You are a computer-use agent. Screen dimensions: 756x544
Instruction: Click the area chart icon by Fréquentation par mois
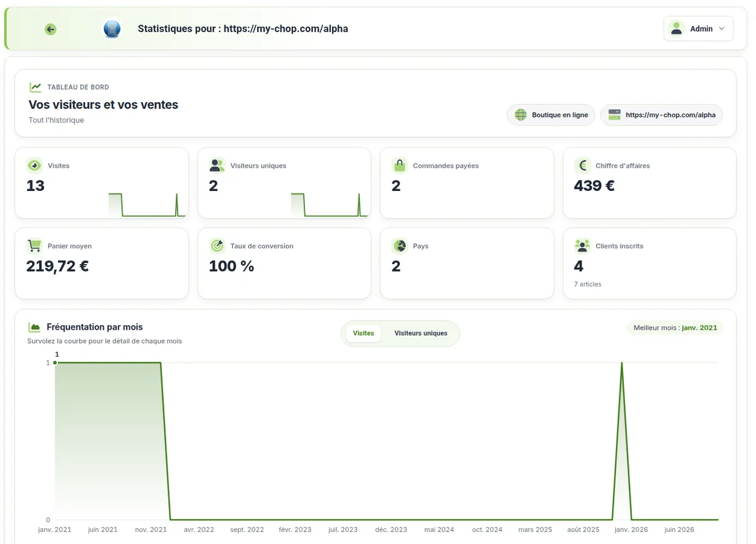35,327
